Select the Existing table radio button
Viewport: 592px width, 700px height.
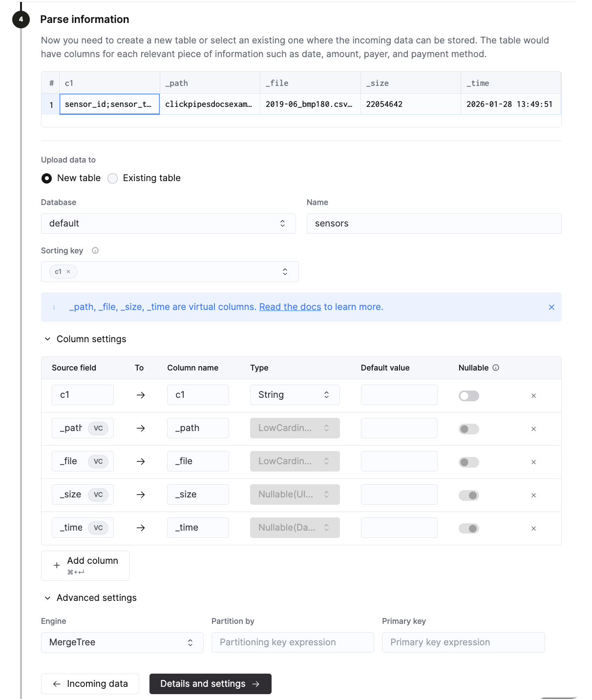click(x=112, y=178)
